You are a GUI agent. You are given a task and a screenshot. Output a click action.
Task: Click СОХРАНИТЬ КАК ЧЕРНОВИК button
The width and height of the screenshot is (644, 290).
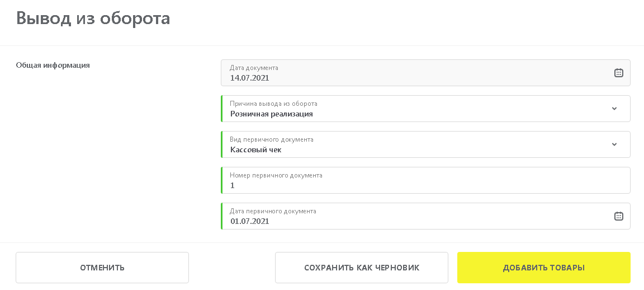362,268
